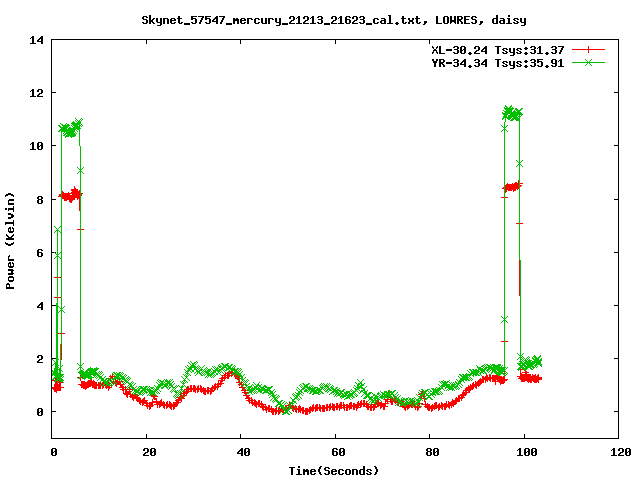Click the second green calibration plateau near 11 K
This screenshot has height=480, width=640.
tap(512, 113)
